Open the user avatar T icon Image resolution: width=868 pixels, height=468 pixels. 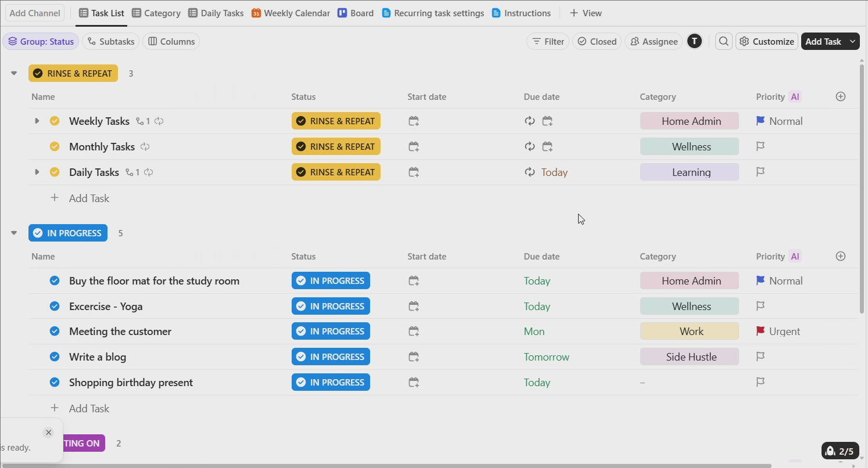click(694, 41)
